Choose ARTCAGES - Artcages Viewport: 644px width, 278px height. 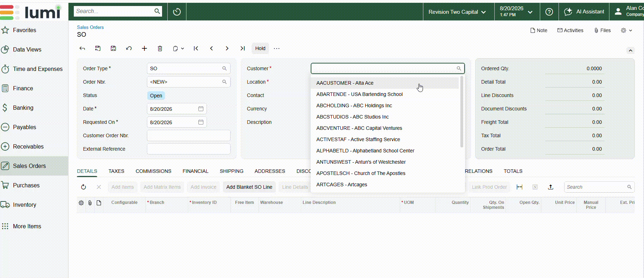384,185
